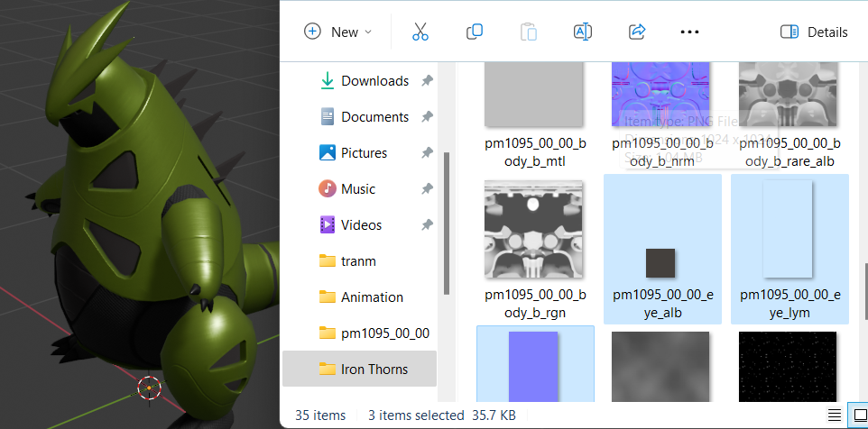Open Videos in the sidebar

click(x=361, y=225)
